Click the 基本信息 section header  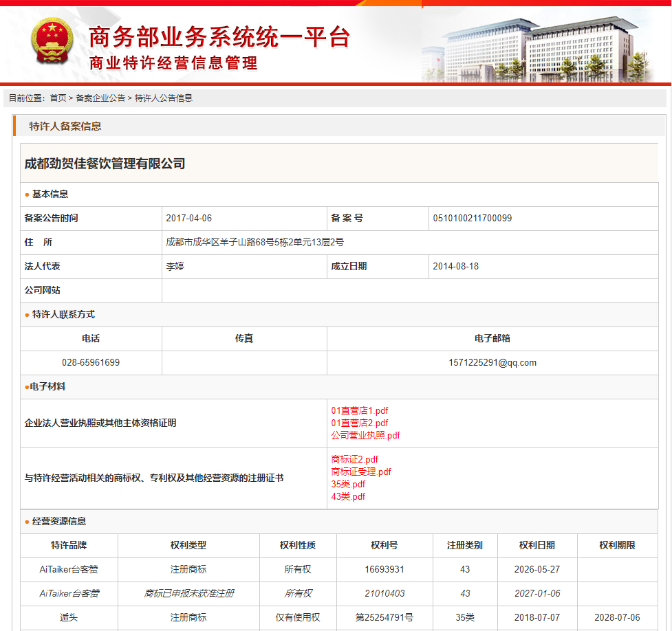50,194
